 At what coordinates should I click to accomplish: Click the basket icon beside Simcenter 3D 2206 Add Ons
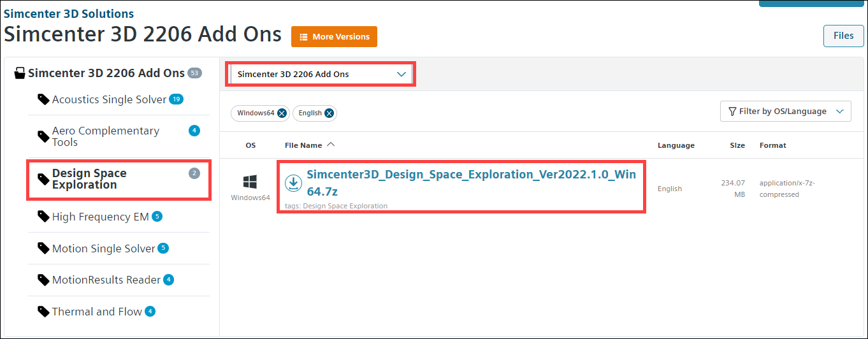tap(20, 73)
